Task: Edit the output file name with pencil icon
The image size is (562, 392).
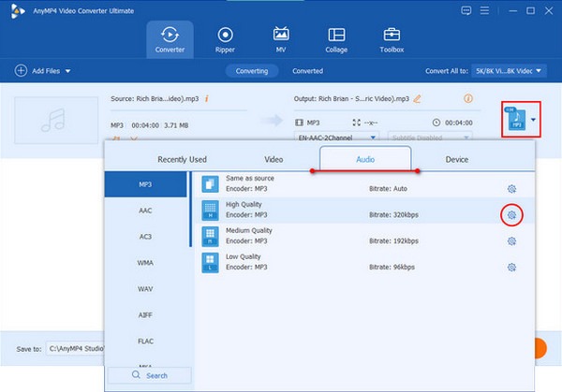Action: point(418,98)
